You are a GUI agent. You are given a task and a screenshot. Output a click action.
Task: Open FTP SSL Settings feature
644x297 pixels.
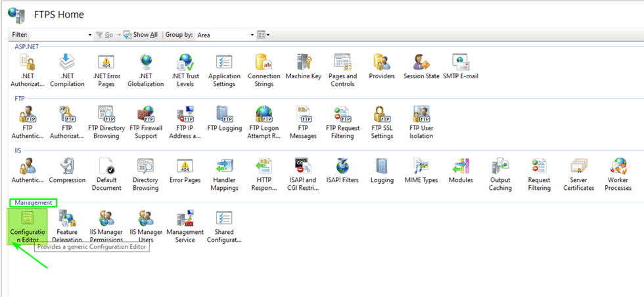pyautogui.click(x=382, y=122)
